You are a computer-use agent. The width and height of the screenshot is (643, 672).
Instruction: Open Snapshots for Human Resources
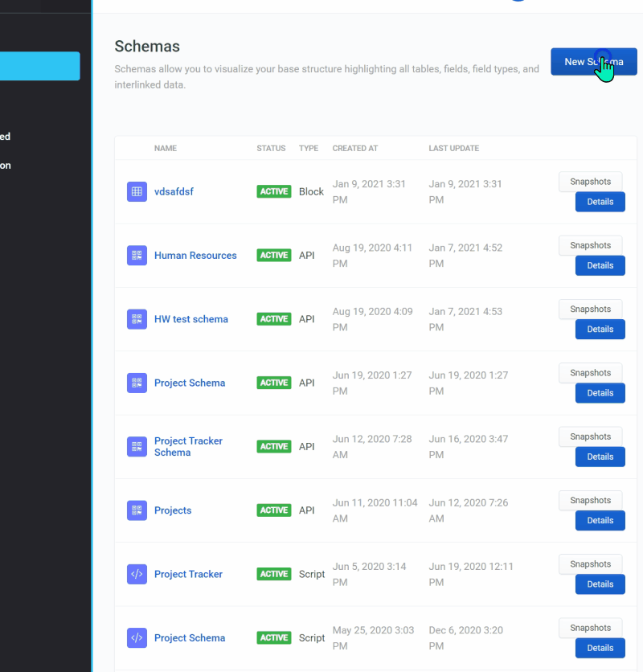coord(590,245)
